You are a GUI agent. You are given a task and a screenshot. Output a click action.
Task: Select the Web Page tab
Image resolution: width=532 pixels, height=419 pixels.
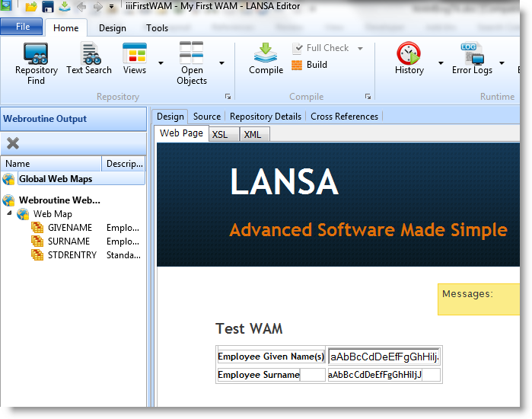coord(181,133)
